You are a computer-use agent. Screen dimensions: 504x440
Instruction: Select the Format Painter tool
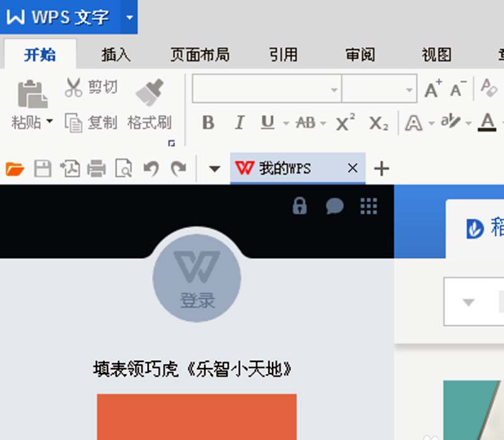149,101
